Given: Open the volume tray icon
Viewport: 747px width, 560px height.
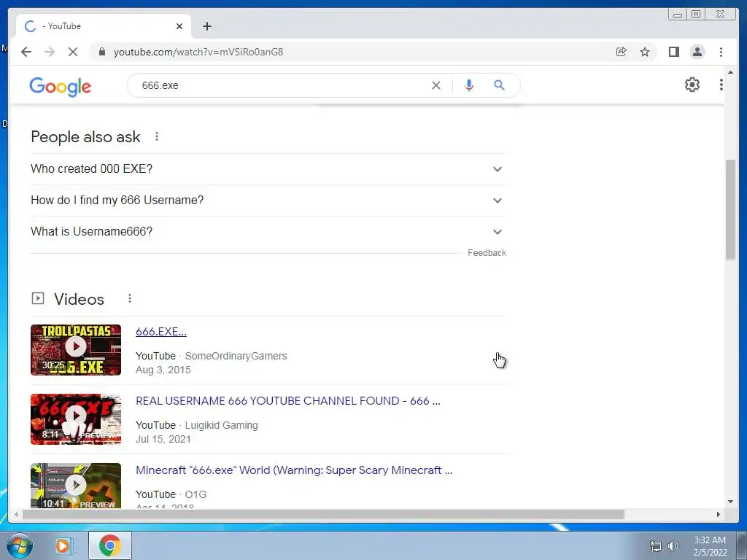Looking at the screenshot, I should pyautogui.click(x=673, y=546).
